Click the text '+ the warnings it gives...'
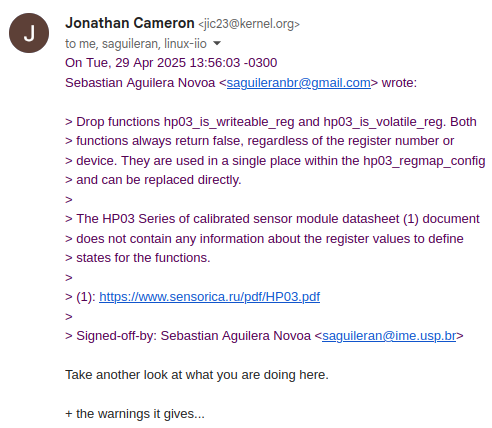This screenshot has height=428, width=492. 135,414
